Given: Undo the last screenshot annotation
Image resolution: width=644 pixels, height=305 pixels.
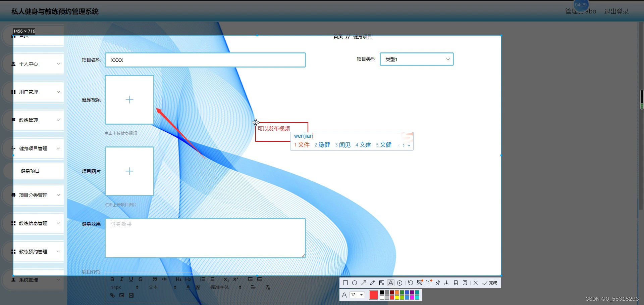Looking at the screenshot, I should [x=410, y=283].
